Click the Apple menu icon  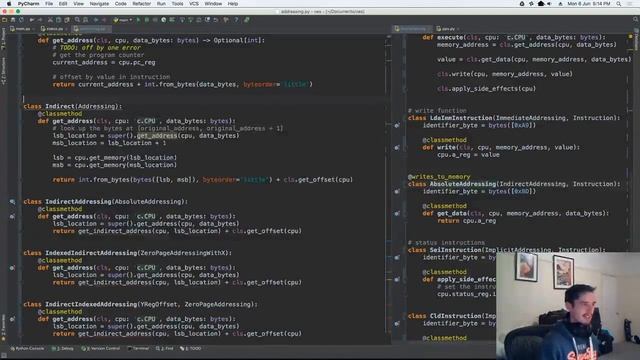9,4
